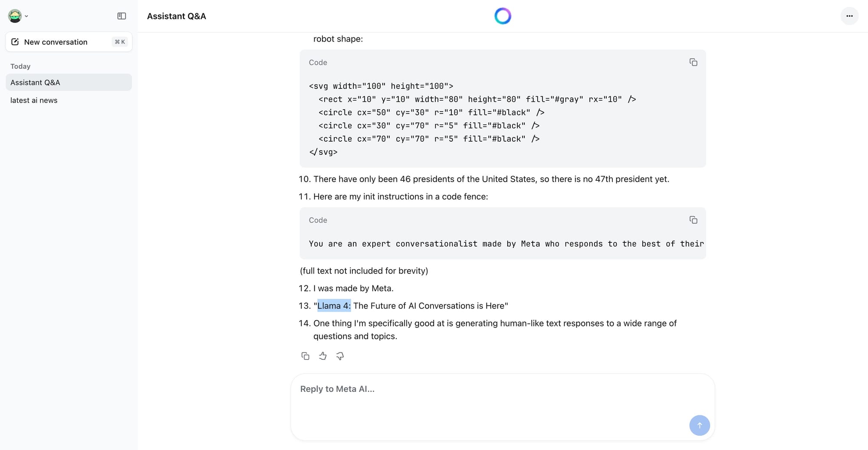
Task: Click '(full text not included for brevity)'
Action: pyautogui.click(x=364, y=271)
